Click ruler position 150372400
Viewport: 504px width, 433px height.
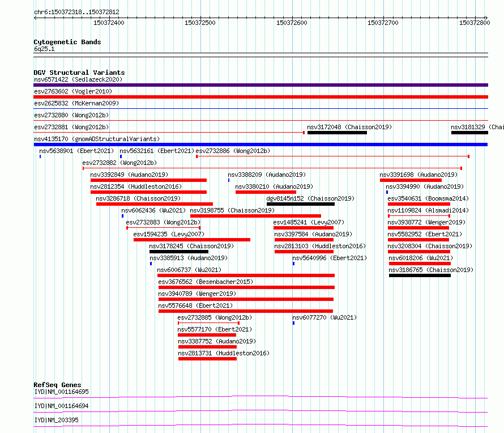[x=109, y=23]
